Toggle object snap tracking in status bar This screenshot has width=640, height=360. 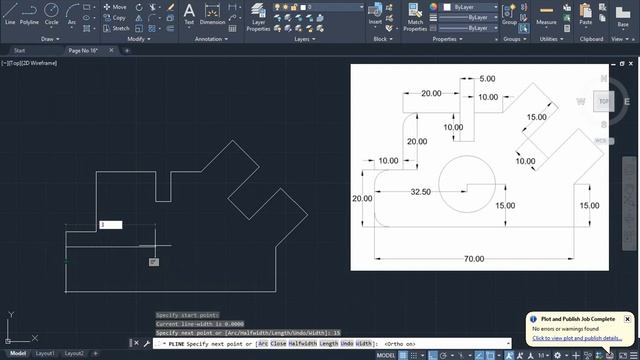(479, 356)
